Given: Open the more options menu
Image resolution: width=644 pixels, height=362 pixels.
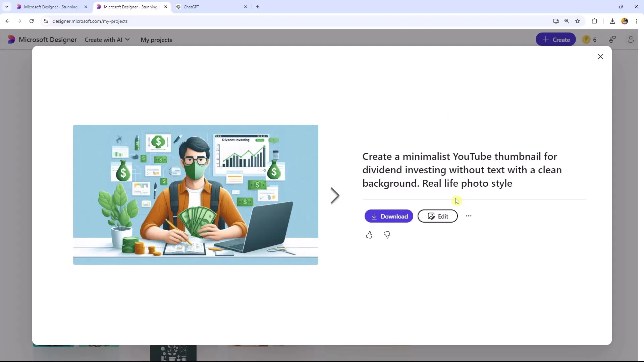Looking at the screenshot, I should coord(468,216).
